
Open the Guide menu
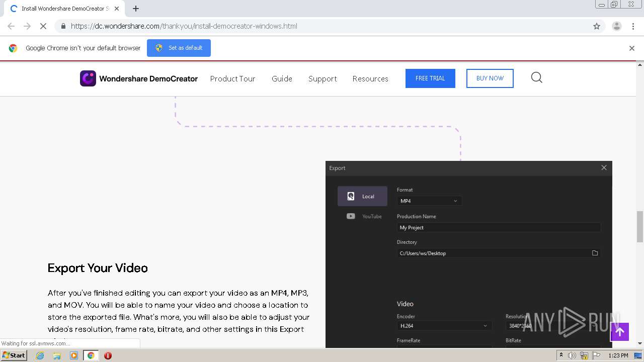click(282, 78)
